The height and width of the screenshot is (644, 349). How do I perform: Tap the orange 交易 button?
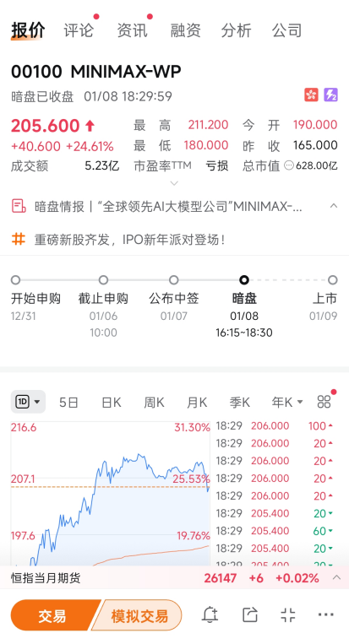(x=52, y=615)
